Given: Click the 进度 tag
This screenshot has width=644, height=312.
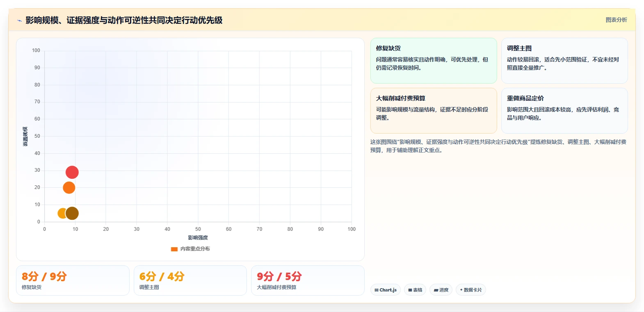Looking at the screenshot, I should point(441,290).
